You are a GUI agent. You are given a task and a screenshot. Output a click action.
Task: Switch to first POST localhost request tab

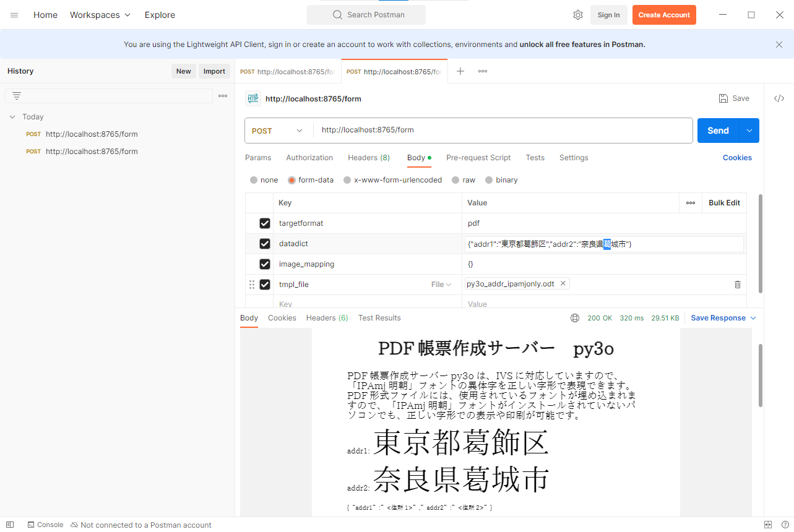(288, 72)
